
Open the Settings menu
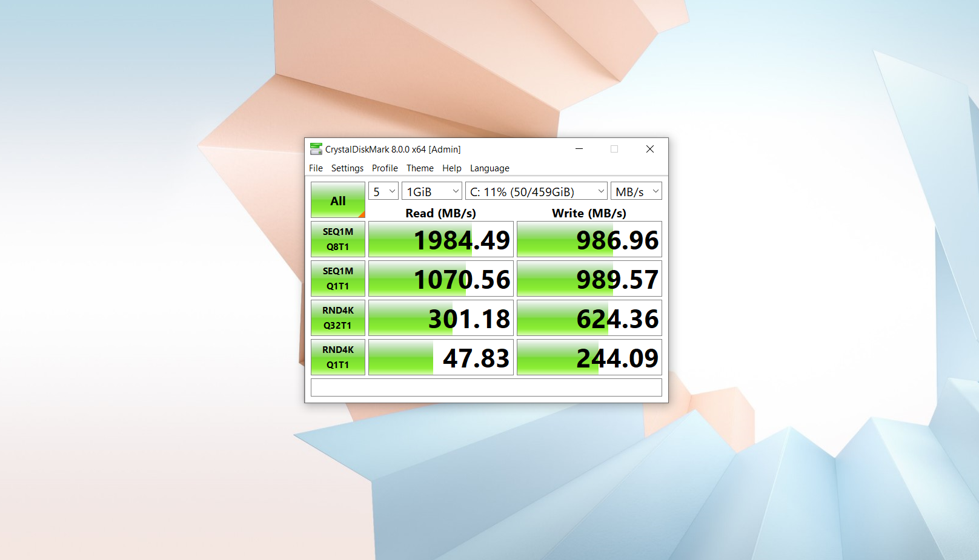(x=347, y=168)
